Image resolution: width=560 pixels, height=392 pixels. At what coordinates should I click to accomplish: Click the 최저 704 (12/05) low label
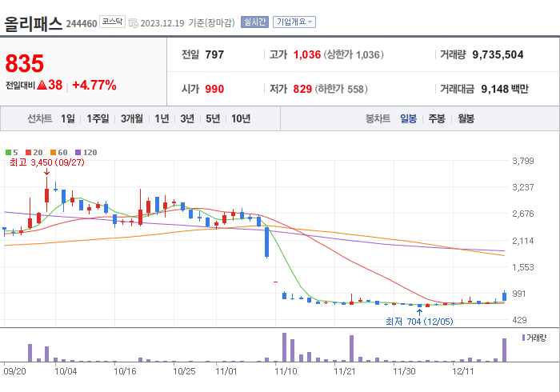pyautogui.click(x=419, y=322)
